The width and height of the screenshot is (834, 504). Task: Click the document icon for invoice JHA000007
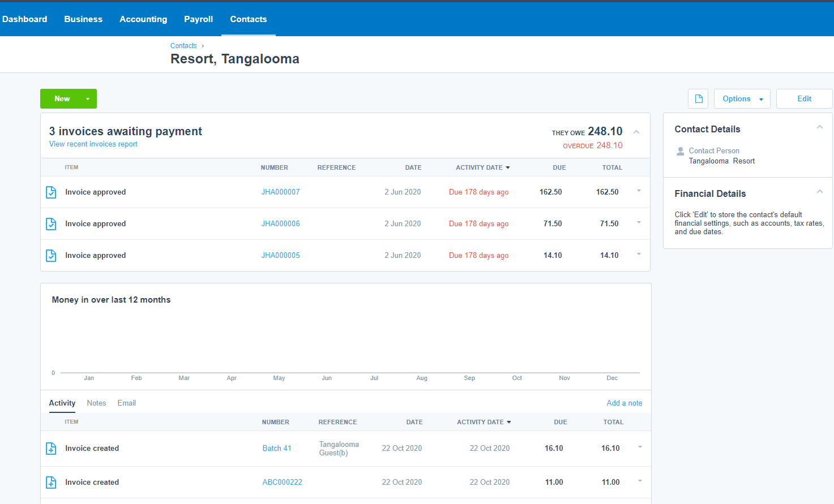51,192
